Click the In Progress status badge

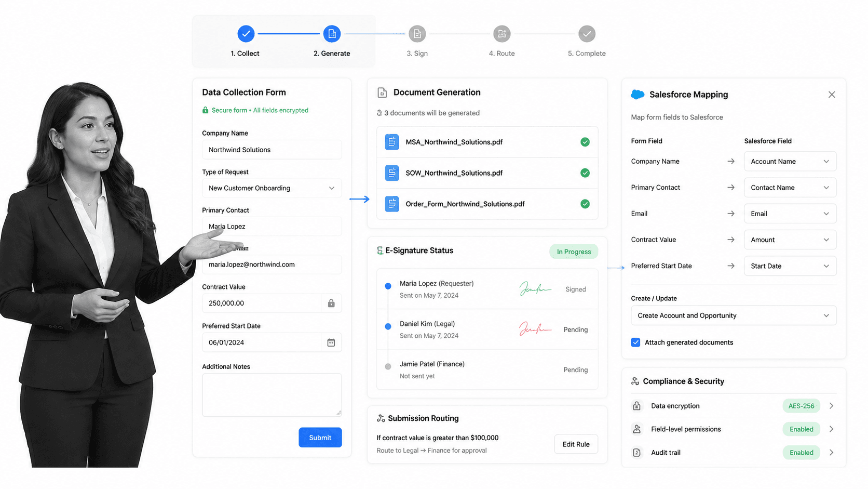pos(574,252)
